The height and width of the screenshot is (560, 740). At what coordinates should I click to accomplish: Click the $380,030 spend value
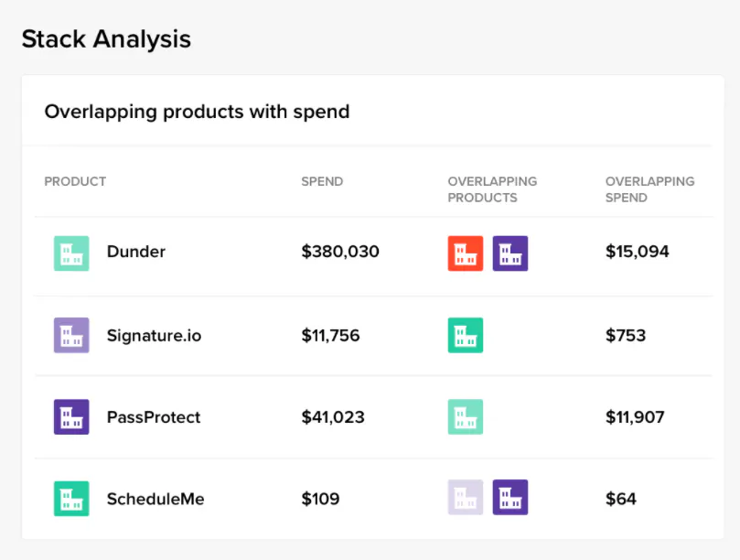(x=340, y=252)
